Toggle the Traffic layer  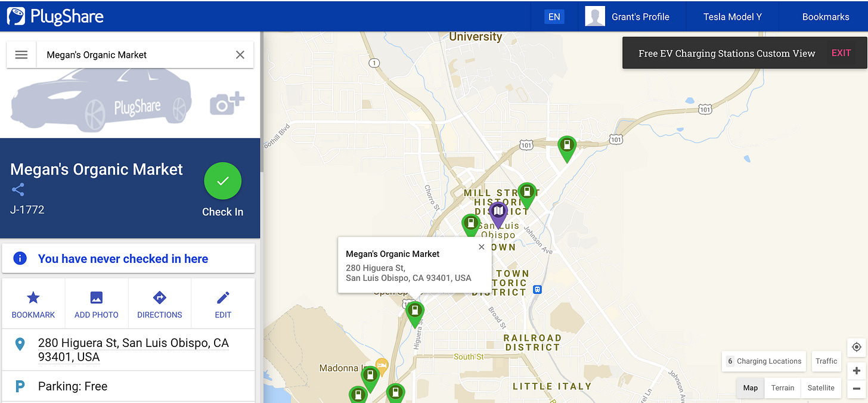tap(826, 361)
